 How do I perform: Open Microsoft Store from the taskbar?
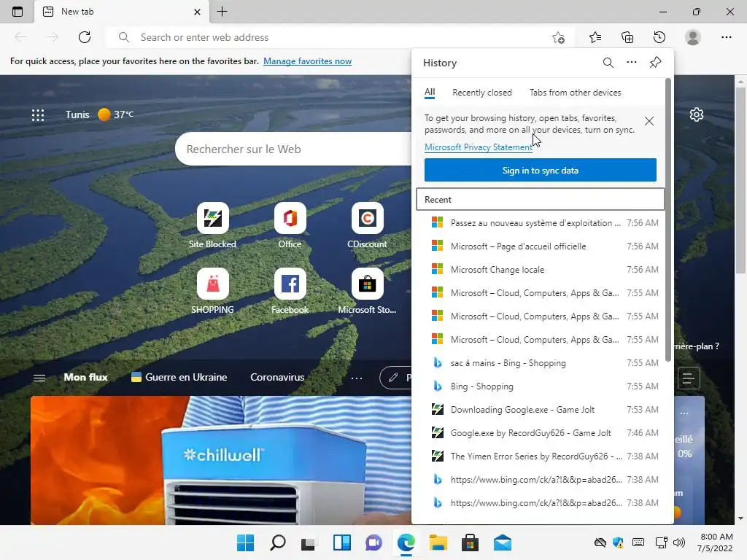click(x=471, y=542)
